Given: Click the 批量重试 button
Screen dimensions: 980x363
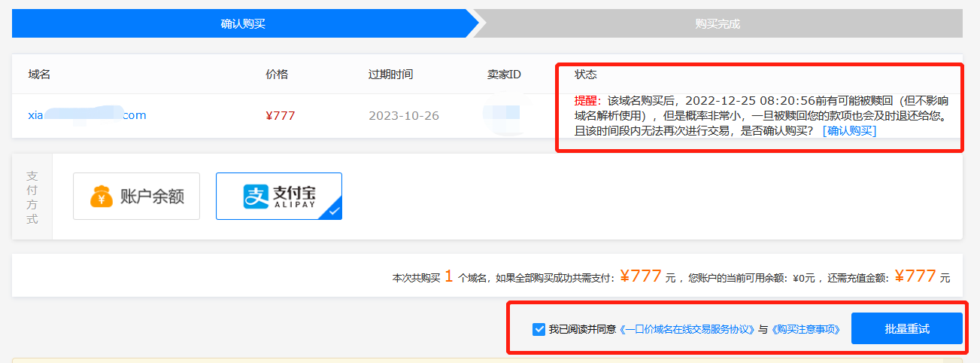Looking at the screenshot, I should (x=907, y=328).
